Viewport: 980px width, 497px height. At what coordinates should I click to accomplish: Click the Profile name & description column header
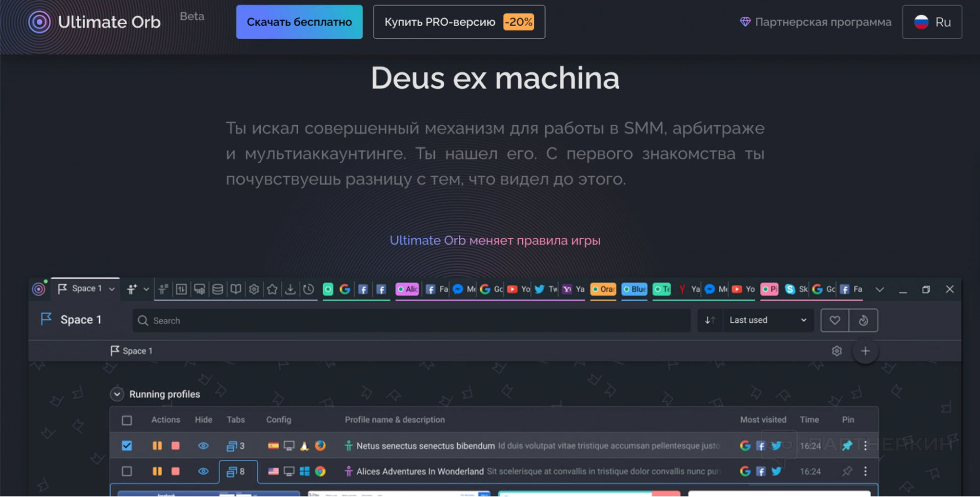point(395,420)
